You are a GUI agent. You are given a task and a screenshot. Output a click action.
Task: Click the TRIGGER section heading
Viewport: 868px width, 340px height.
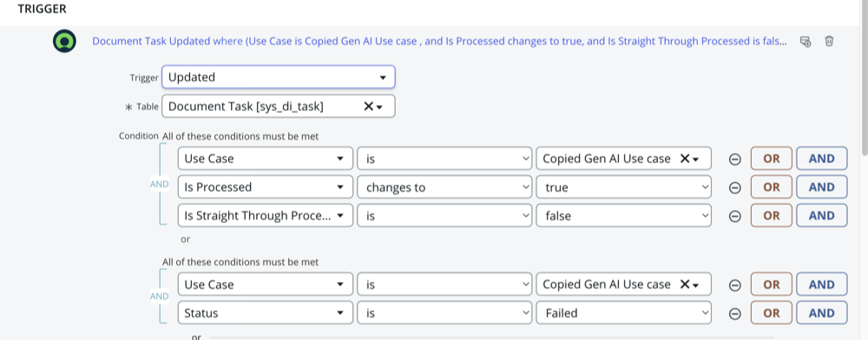(42, 10)
